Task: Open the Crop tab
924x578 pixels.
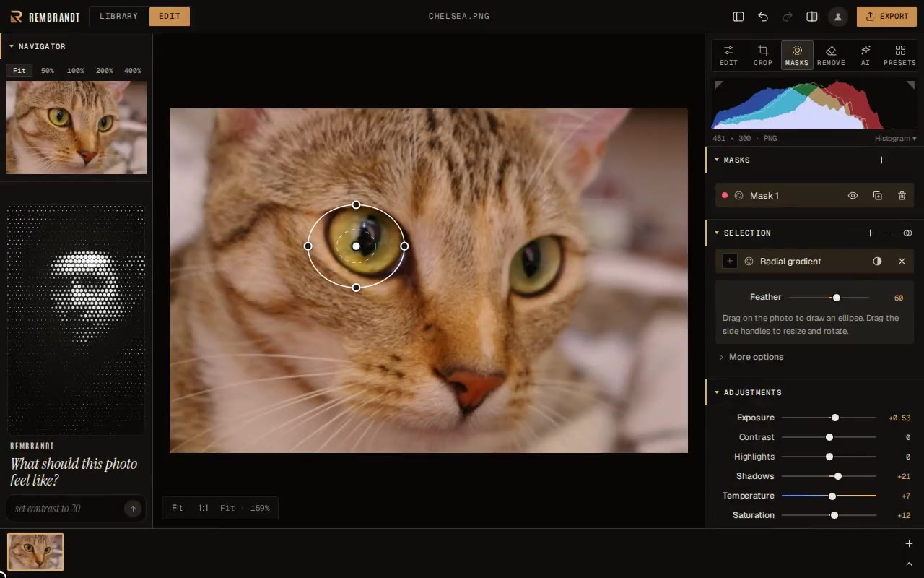Action: (x=763, y=56)
